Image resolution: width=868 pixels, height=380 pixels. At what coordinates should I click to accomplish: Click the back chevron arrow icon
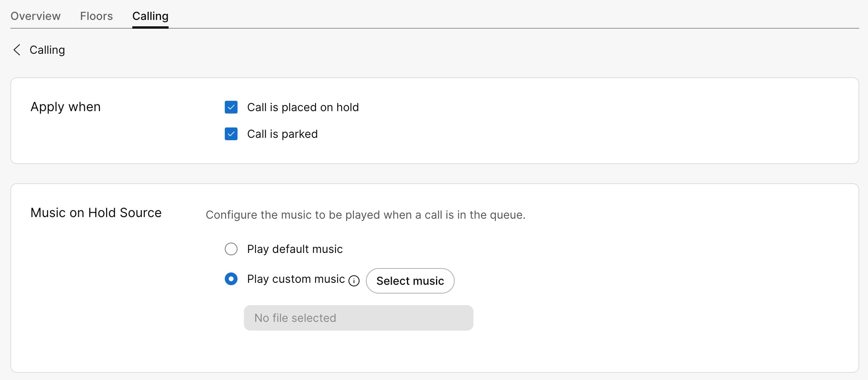[17, 50]
